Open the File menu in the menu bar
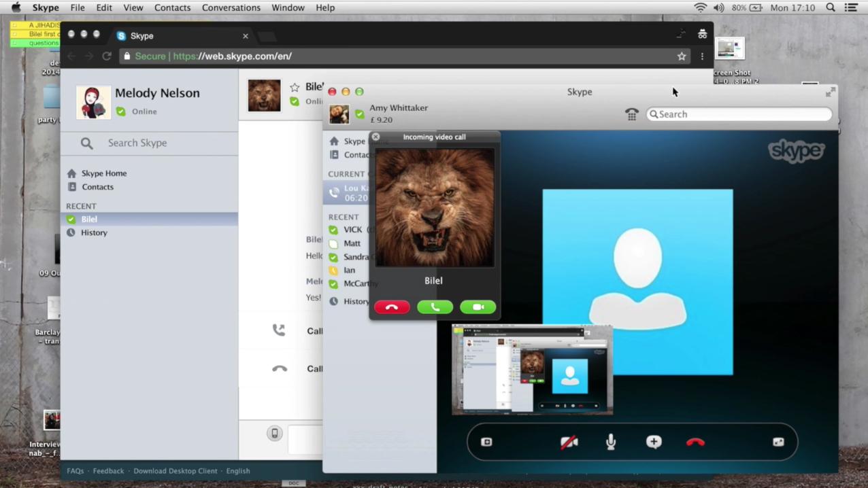The image size is (868, 488). [x=78, y=7]
